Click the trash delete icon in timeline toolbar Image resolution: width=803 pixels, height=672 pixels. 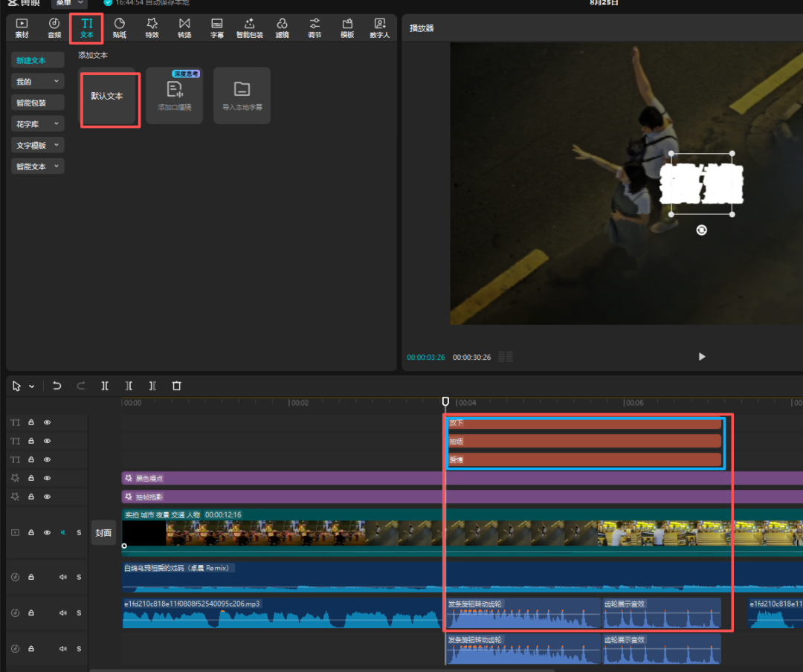pyautogui.click(x=176, y=386)
